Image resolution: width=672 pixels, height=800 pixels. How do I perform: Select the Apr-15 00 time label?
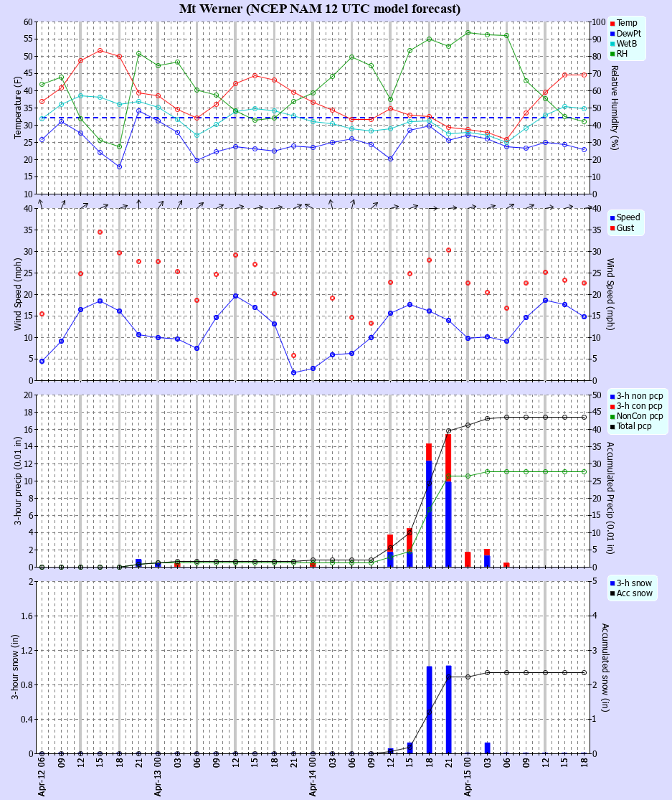468,778
